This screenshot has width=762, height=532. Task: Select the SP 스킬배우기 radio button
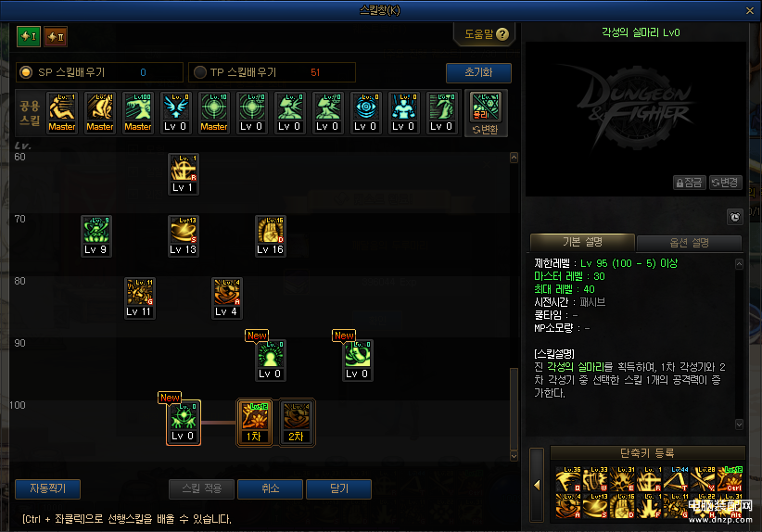tap(26, 72)
